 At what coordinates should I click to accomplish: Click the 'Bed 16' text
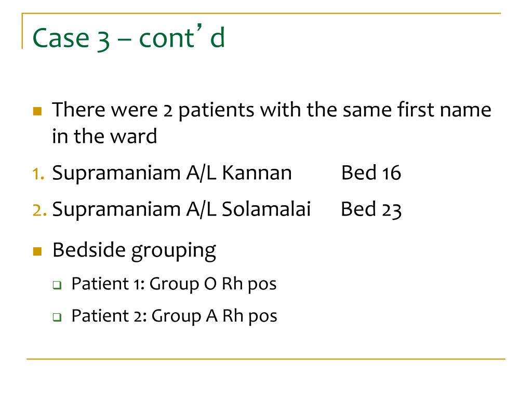click(x=371, y=172)
